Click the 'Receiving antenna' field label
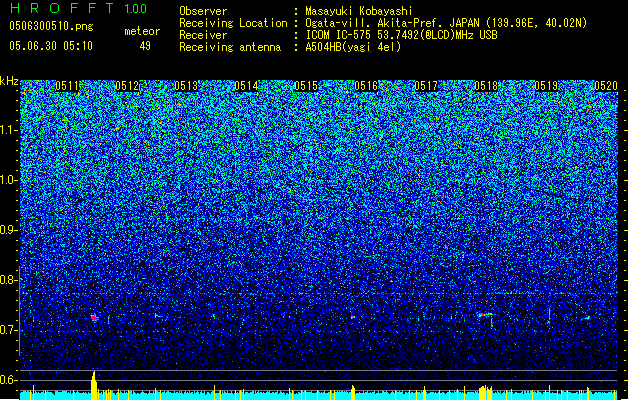This screenshot has width=629, height=400. [x=230, y=47]
